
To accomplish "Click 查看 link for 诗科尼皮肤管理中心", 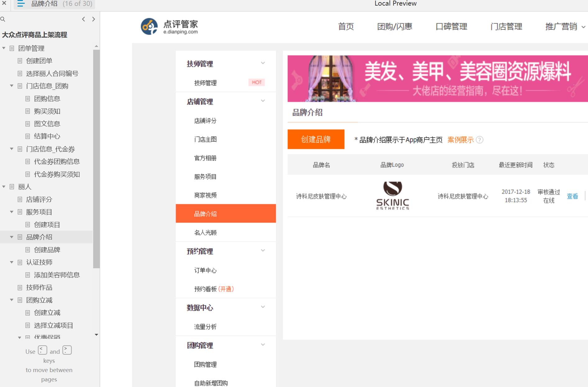I will point(572,196).
